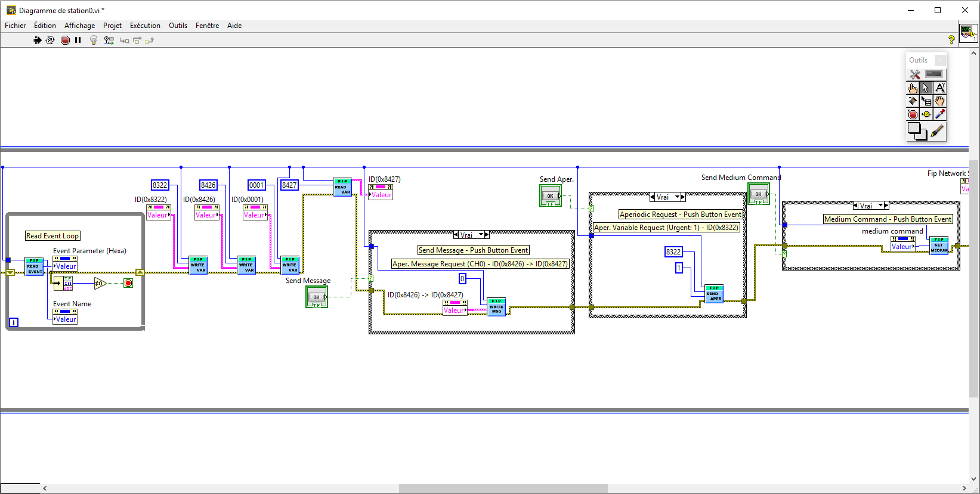Open Aperiodic Request case selector dropdown

677,197
